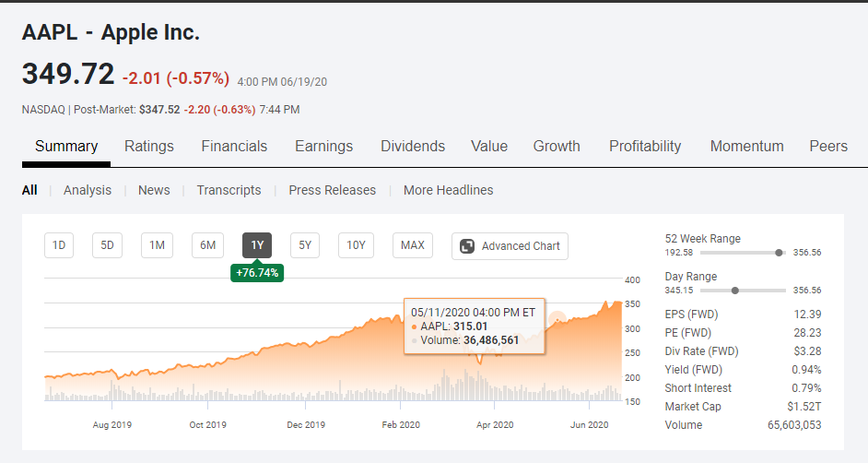Switch chart to 6M range
This screenshot has width=868, height=463.
207,245
